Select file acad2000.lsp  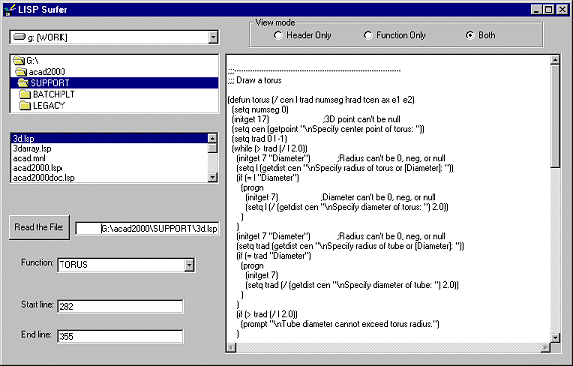(x=109, y=168)
